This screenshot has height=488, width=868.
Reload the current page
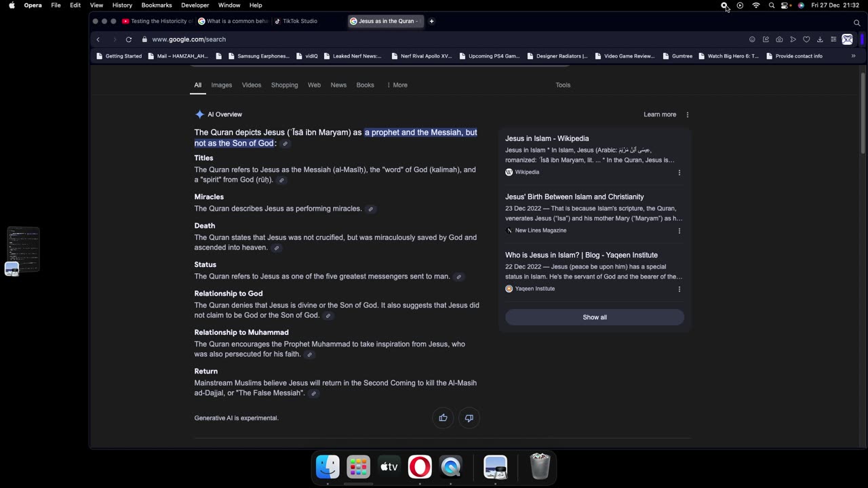tap(128, 39)
